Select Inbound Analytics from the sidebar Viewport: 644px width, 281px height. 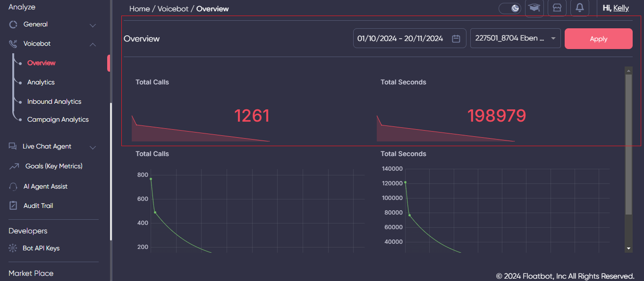[55, 101]
